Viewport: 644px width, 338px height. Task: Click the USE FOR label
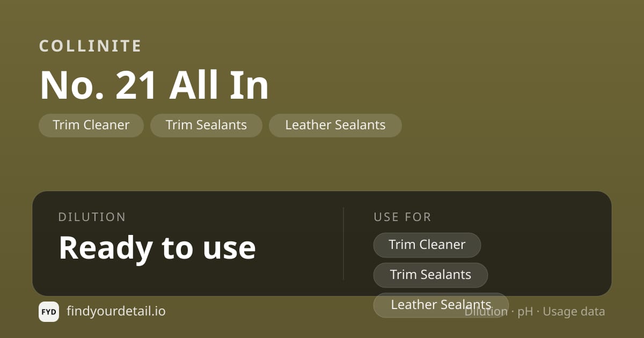point(402,217)
